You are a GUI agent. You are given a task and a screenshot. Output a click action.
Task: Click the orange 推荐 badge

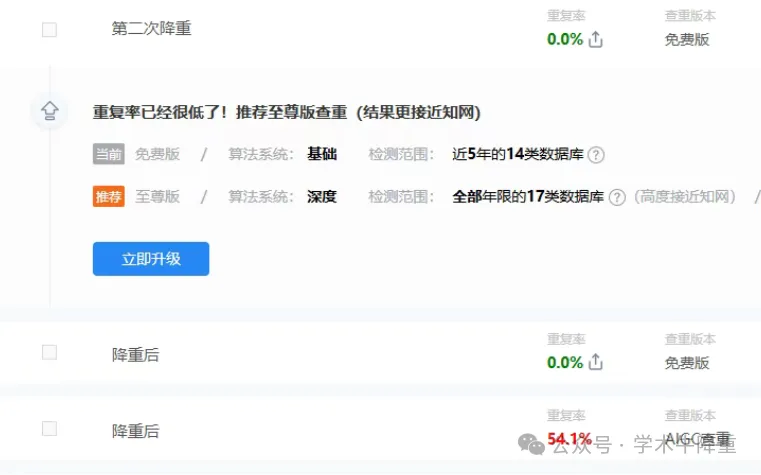point(108,197)
